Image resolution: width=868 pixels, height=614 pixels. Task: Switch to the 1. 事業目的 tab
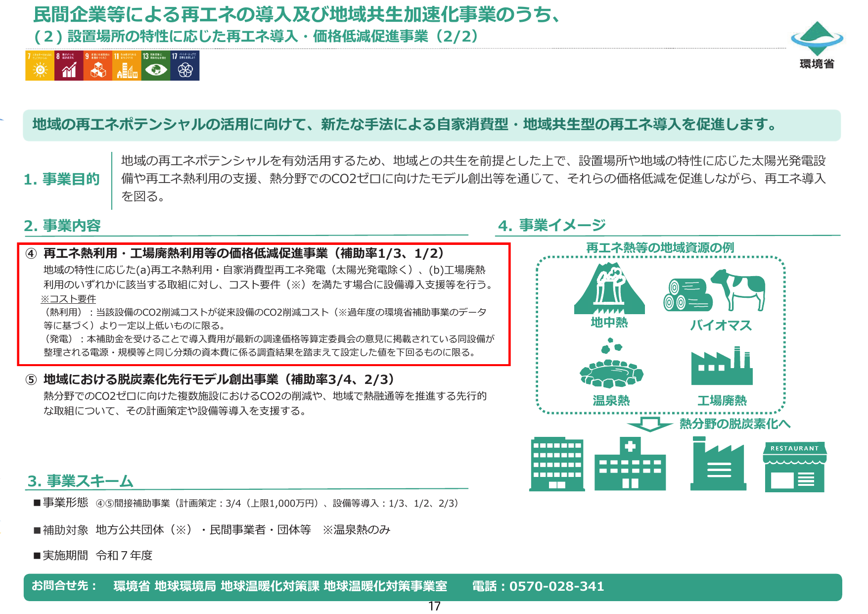click(62, 179)
